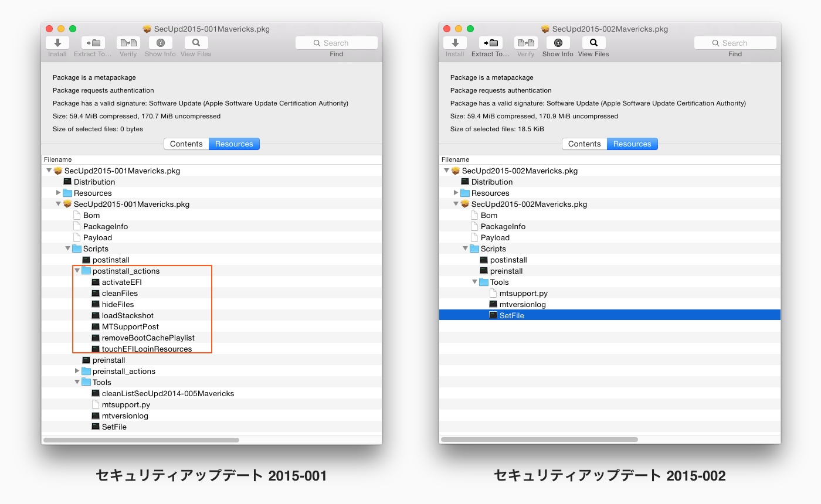Click highlighted SetFile icon in 2015-002 window
The width and height of the screenshot is (821, 504).
[493, 315]
